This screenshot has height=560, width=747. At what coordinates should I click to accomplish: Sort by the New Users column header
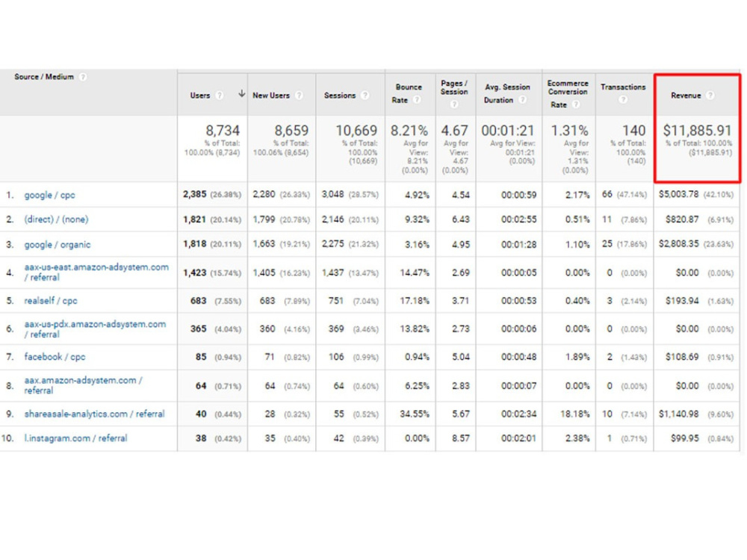(271, 96)
